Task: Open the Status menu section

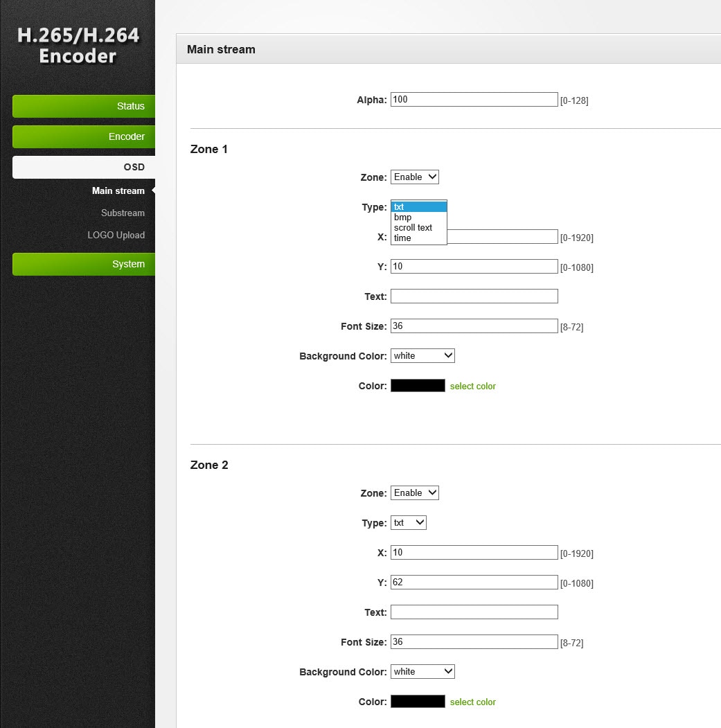Action: 84,106
